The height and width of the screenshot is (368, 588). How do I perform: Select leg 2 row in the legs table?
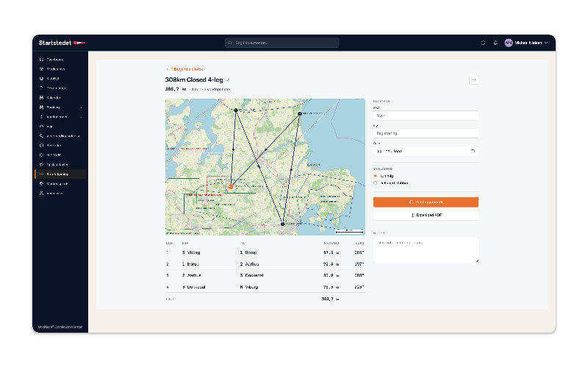(x=265, y=264)
